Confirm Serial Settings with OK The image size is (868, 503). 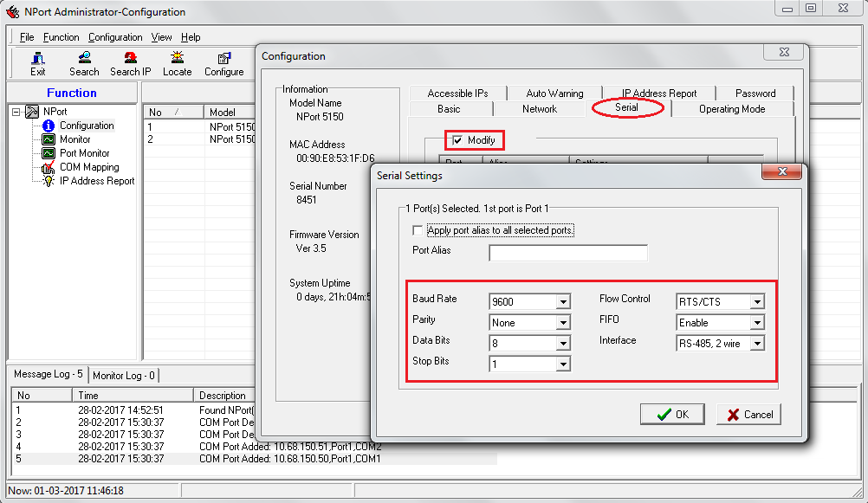pos(672,415)
